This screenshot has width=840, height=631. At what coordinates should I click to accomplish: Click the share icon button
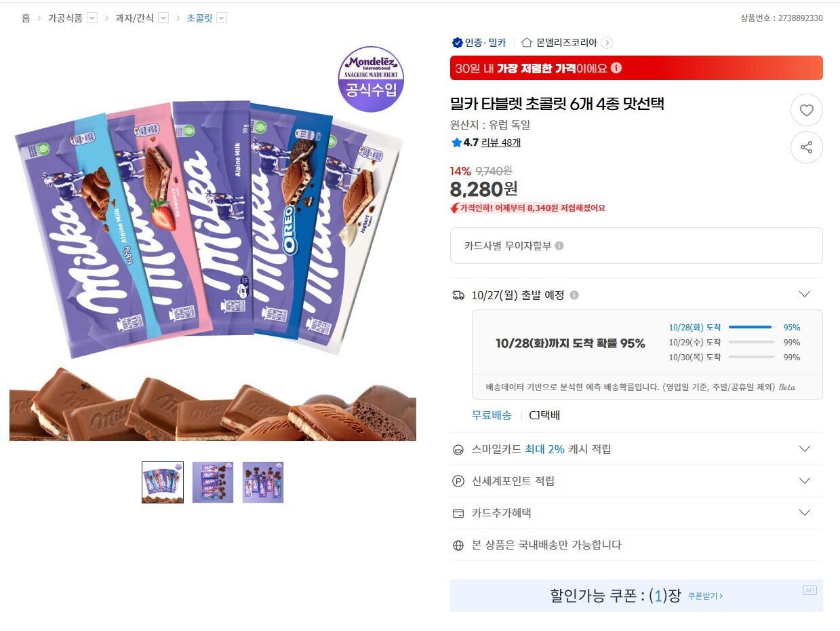pos(806,147)
